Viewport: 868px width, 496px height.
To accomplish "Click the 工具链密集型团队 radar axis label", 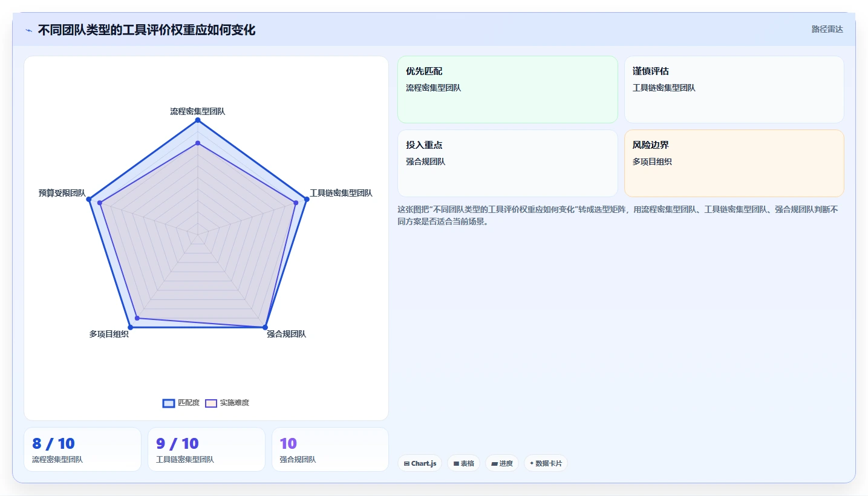I will click(x=341, y=193).
